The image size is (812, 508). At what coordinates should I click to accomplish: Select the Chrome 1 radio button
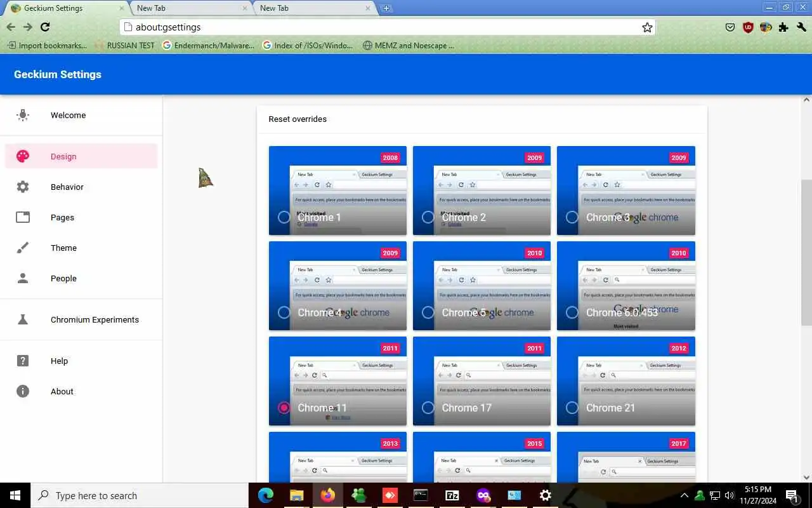pos(284,217)
